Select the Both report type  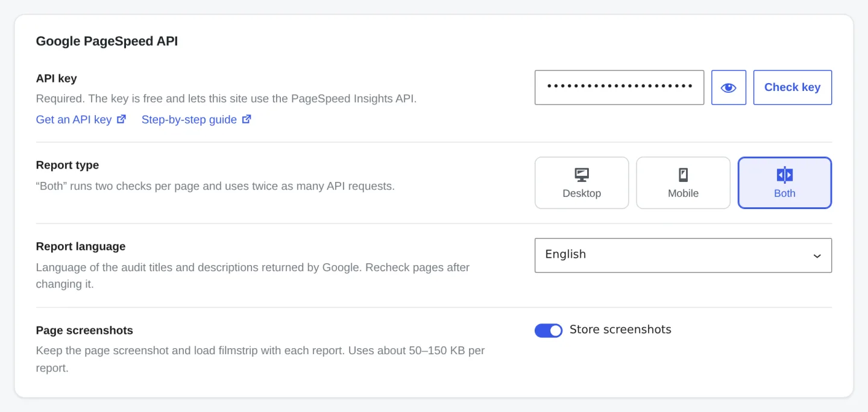pos(785,183)
